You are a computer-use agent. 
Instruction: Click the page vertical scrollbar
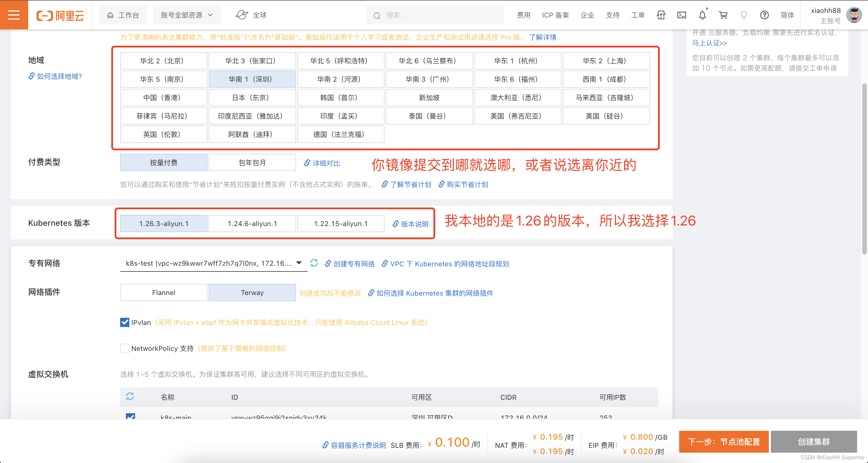pos(864,169)
